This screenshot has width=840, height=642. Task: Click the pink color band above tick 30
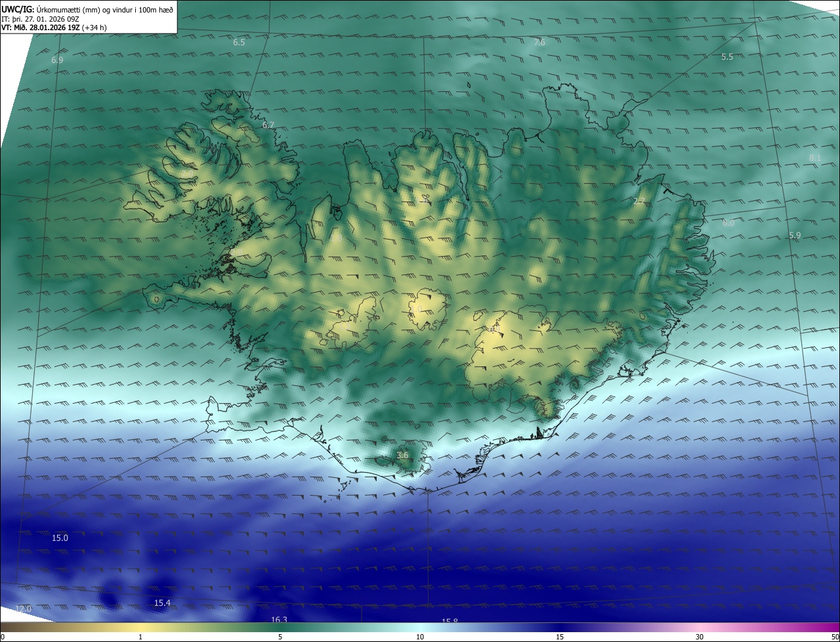point(700,627)
